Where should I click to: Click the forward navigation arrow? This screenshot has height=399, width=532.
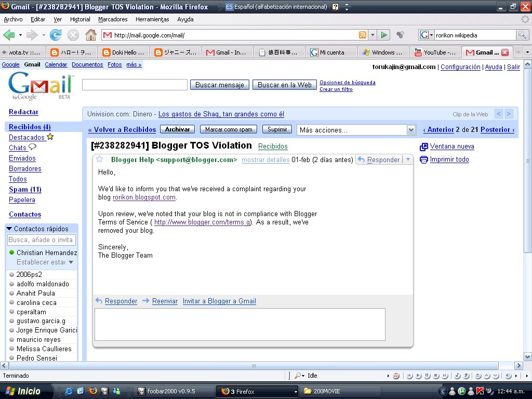(x=32, y=35)
